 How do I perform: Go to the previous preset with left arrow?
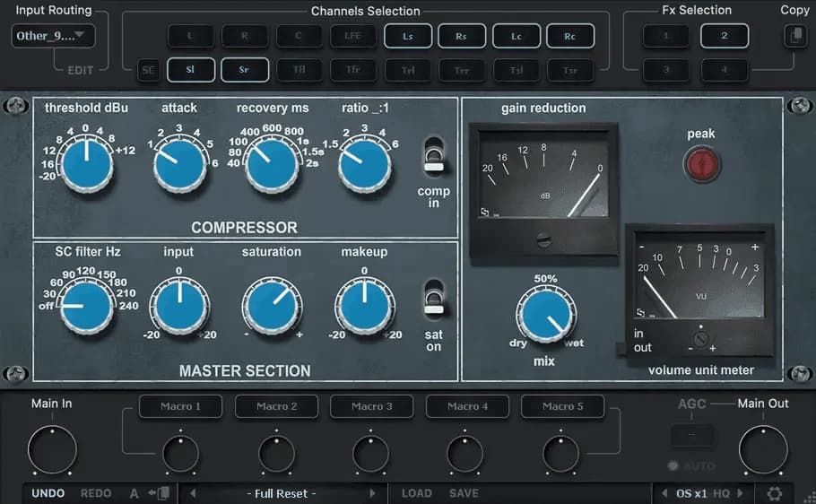pyautogui.click(x=192, y=493)
